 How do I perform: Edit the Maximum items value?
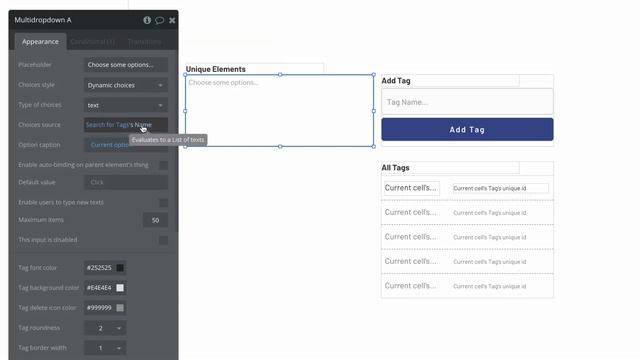point(155,220)
